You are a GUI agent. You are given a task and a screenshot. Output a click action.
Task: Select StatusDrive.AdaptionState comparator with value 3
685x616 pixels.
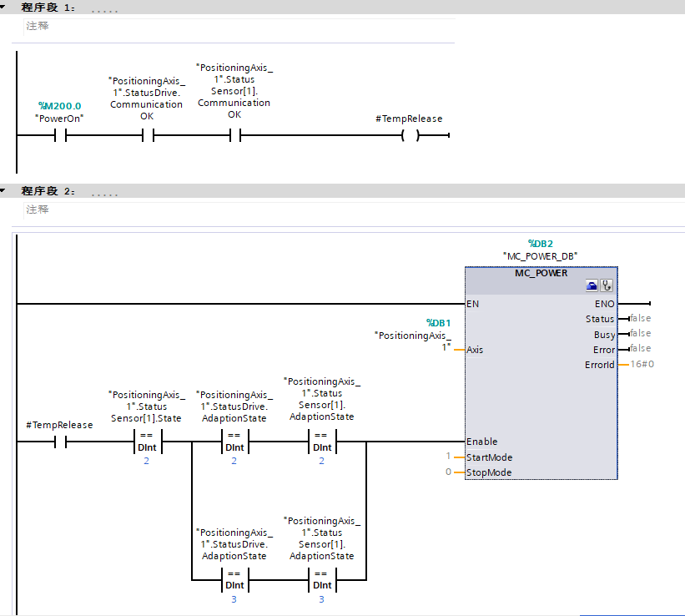(234, 579)
